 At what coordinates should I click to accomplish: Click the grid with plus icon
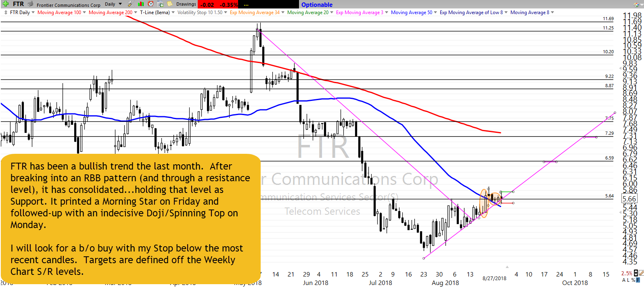pyautogui.click(x=160, y=4)
